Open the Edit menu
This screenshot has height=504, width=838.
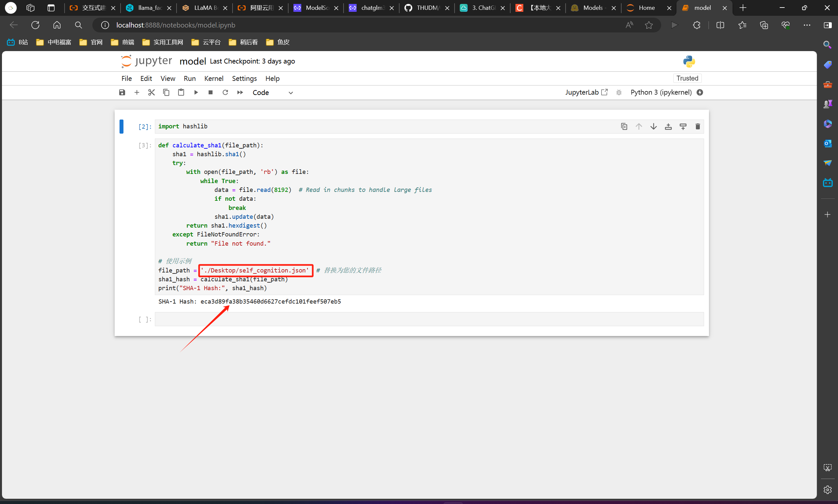point(146,79)
